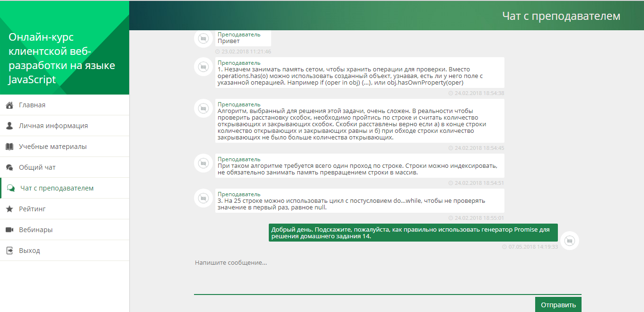Click teacher avatar beside do...while message
Viewport: 644px width, 312px height.
[203, 198]
